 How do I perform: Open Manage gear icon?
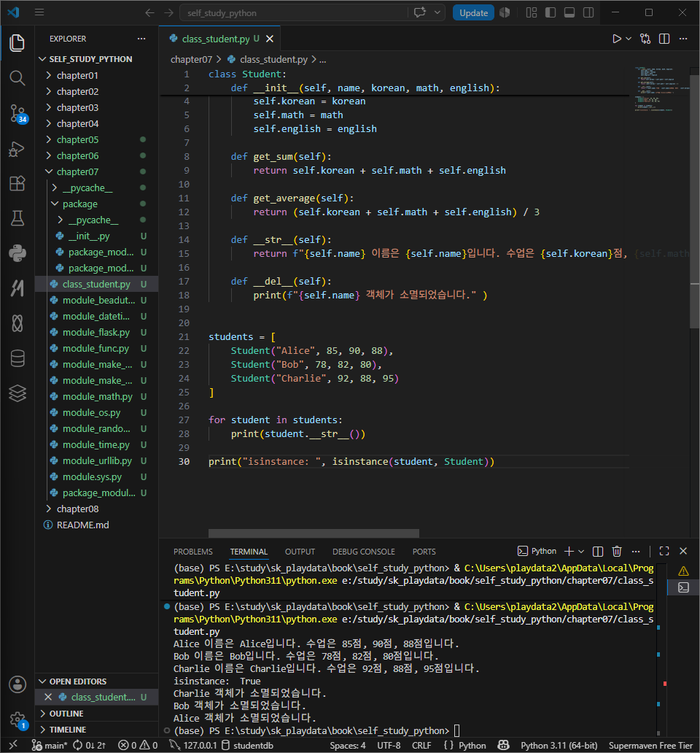point(17,719)
